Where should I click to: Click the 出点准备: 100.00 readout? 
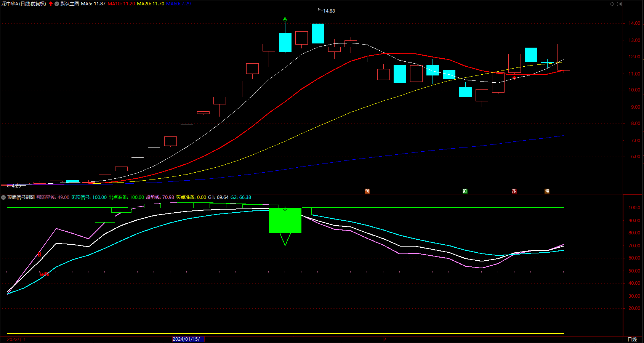tap(126, 197)
